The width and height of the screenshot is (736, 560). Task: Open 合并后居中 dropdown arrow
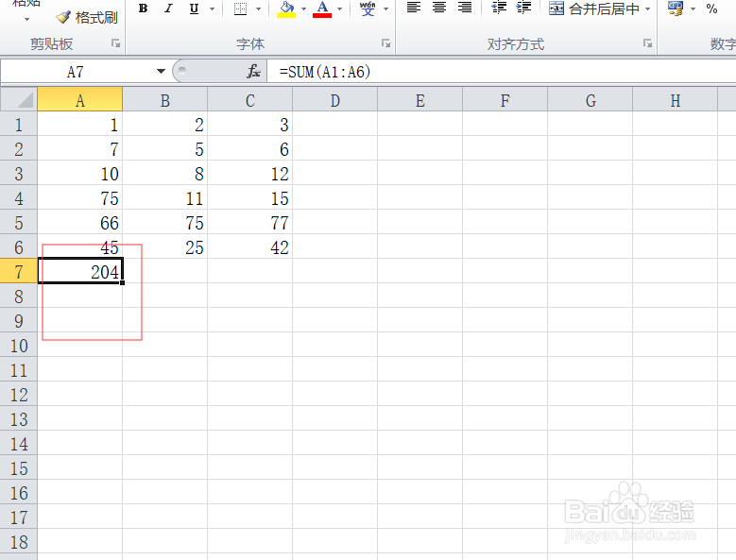648,8
